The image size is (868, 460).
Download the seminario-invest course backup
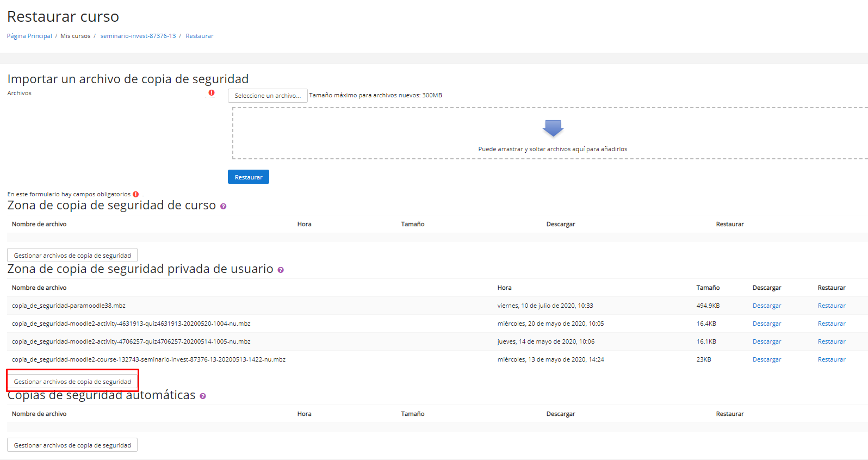766,359
